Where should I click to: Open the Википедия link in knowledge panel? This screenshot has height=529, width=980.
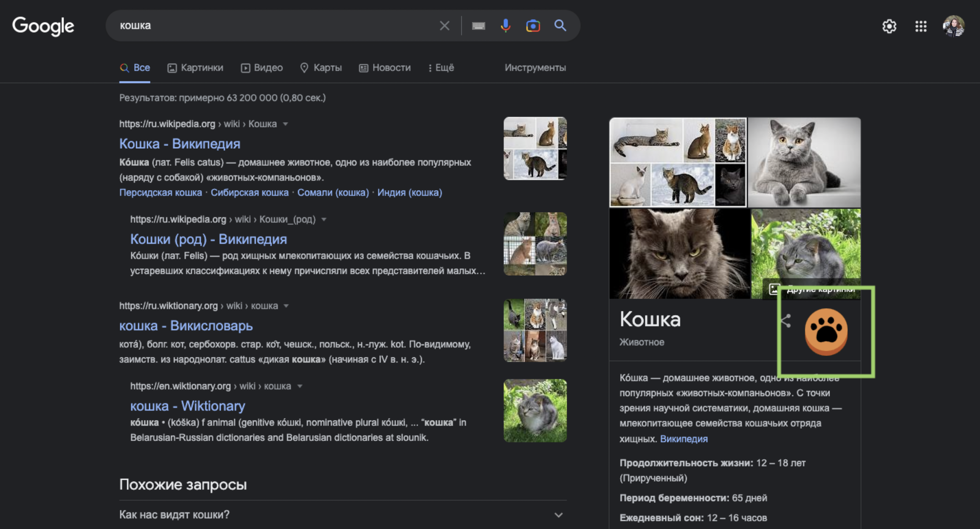[x=684, y=439]
